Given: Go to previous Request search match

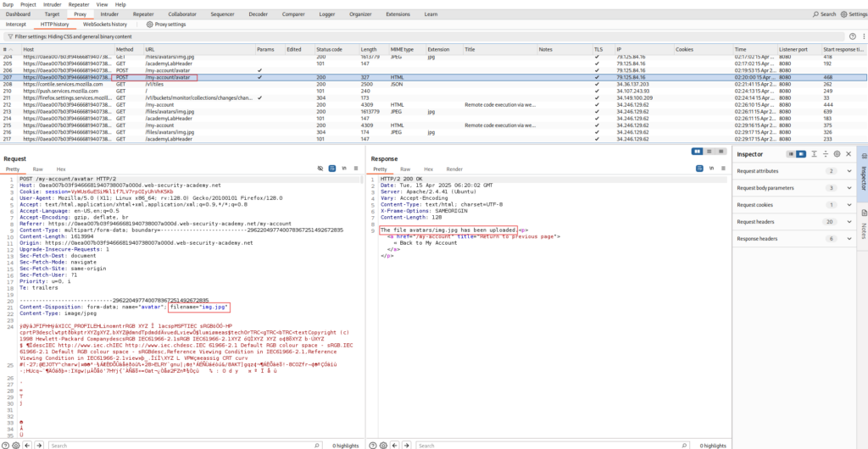Looking at the screenshot, I should click(x=27, y=445).
